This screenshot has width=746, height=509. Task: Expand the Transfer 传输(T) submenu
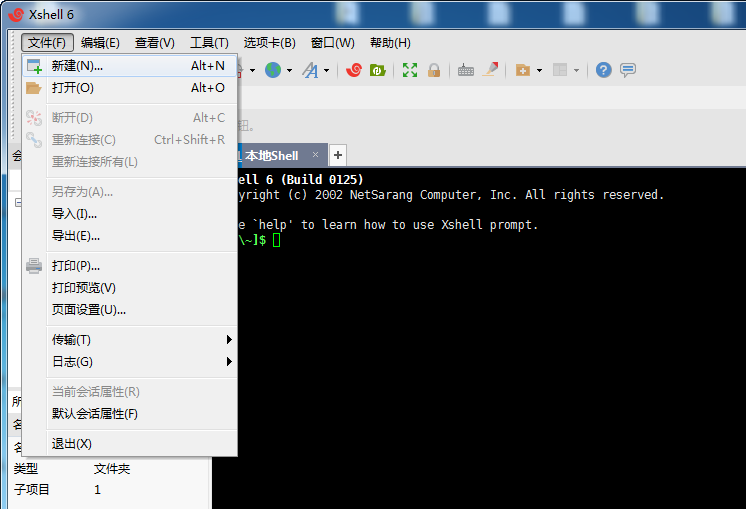coord(129,340)
